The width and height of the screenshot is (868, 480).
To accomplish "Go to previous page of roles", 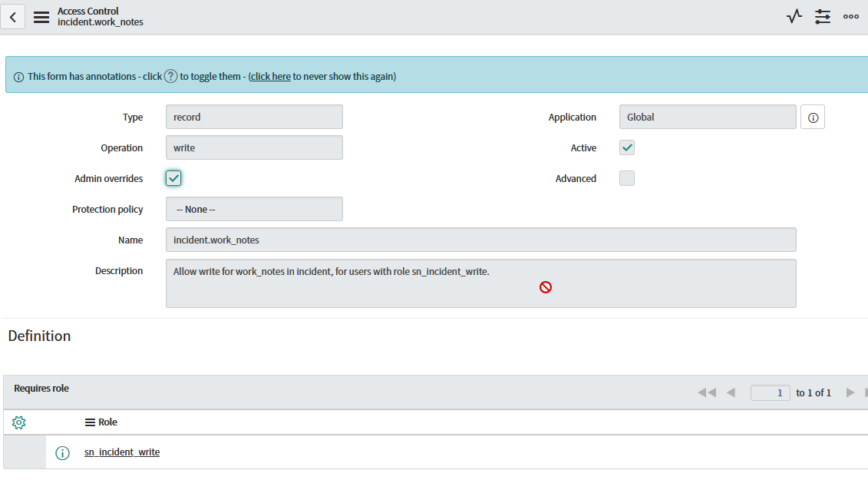I will coord(731,392).
